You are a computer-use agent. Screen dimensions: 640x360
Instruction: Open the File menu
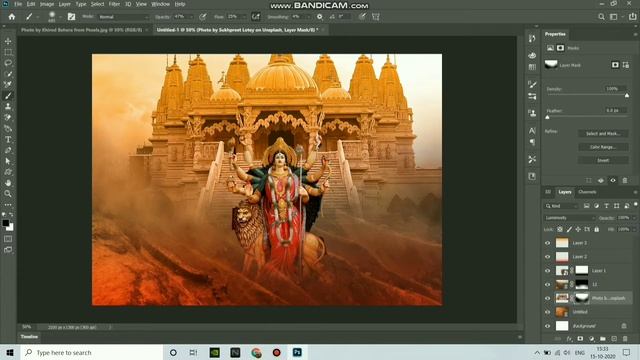click(18, 4)
